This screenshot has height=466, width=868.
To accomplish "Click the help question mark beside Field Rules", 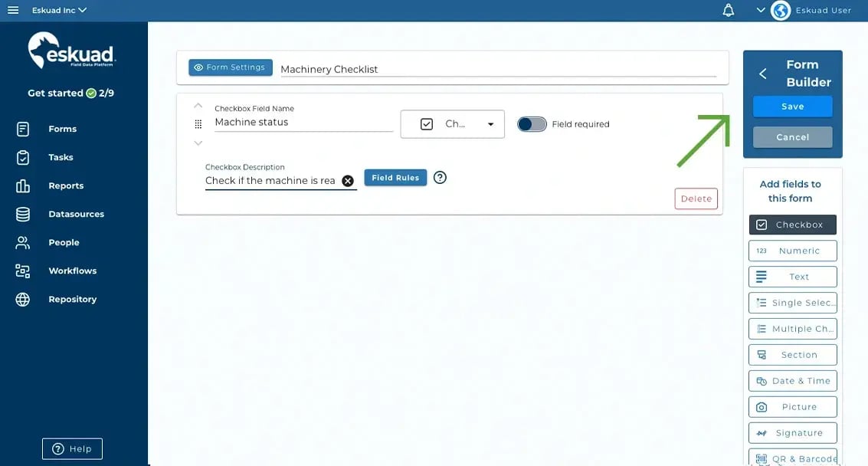I will click(440, 178).
